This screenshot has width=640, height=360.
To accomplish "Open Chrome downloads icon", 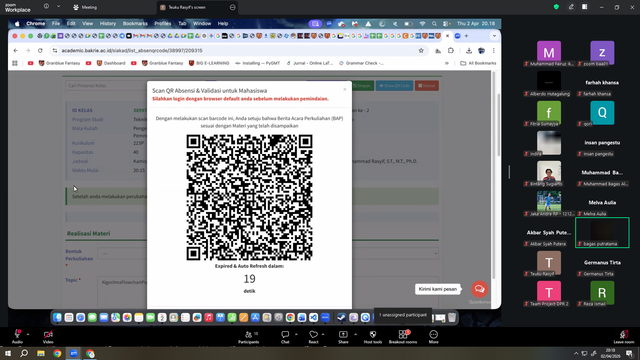I will pos(469,51).
